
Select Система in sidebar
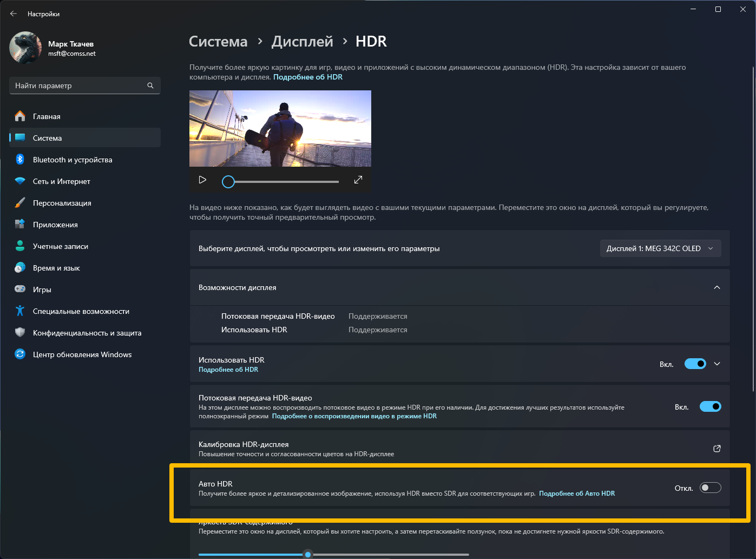pyautogui.click(x=85, y=138)
